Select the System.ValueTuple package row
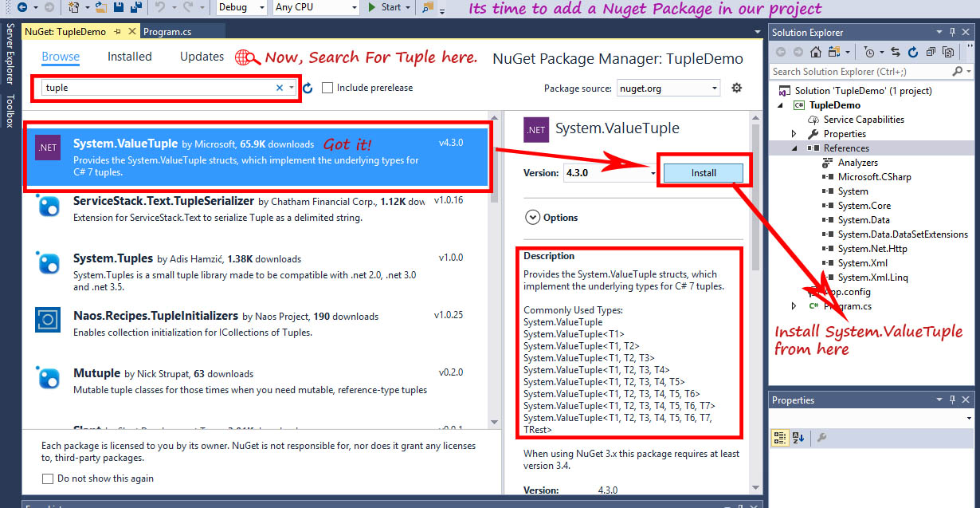The image size is (980, 508). (x=257, y=156)
